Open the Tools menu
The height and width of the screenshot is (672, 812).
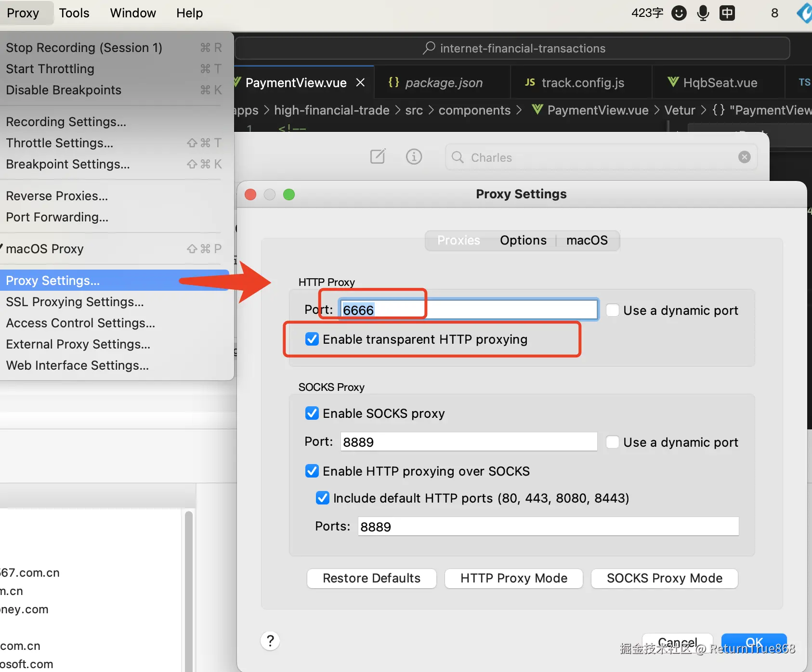point(74,13)
